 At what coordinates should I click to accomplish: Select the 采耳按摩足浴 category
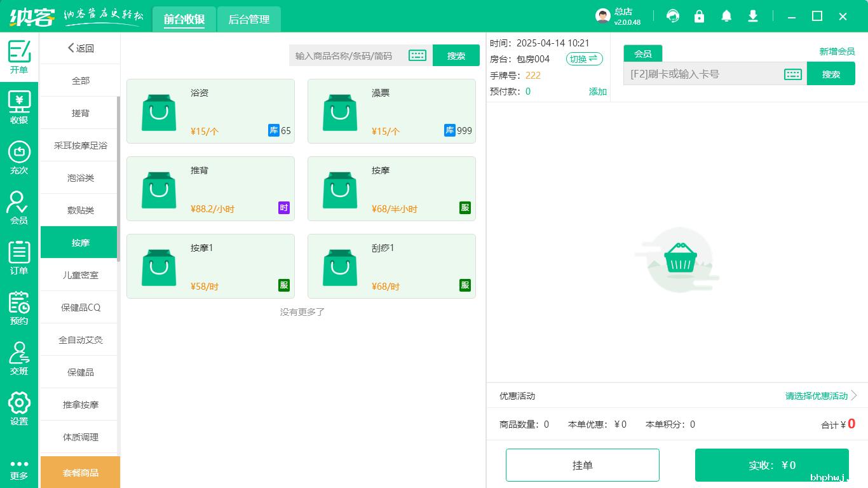(81, 146)
